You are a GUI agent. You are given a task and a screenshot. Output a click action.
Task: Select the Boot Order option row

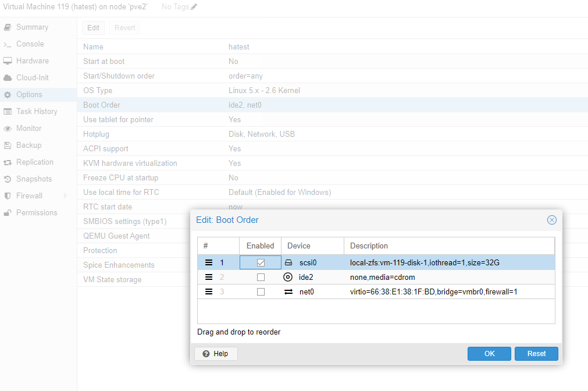(332, 105)
